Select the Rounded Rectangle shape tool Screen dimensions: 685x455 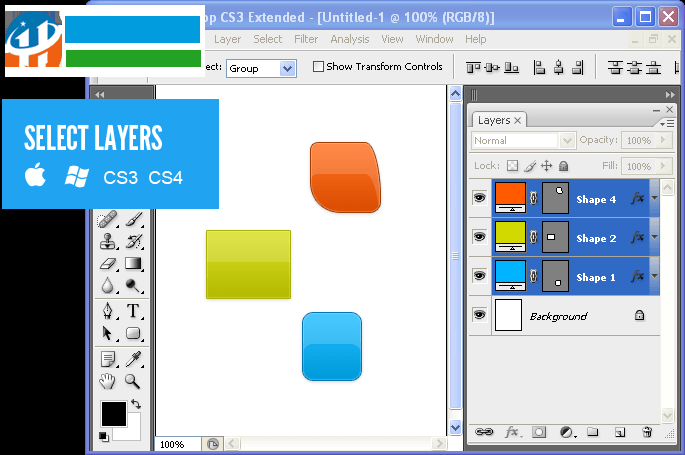point(133,333)
